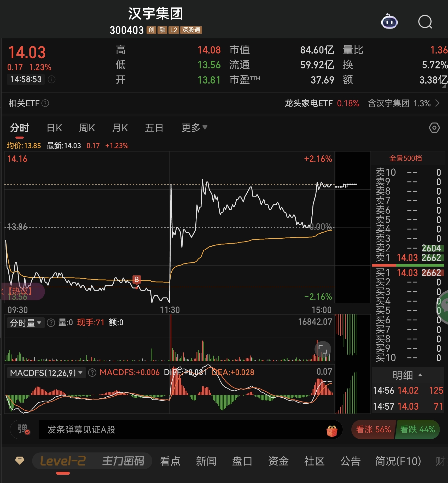Open info icon beside time 14:58:53
This screenshot has width=448, height=483.
pyautogui.click(x=51, y=79)
